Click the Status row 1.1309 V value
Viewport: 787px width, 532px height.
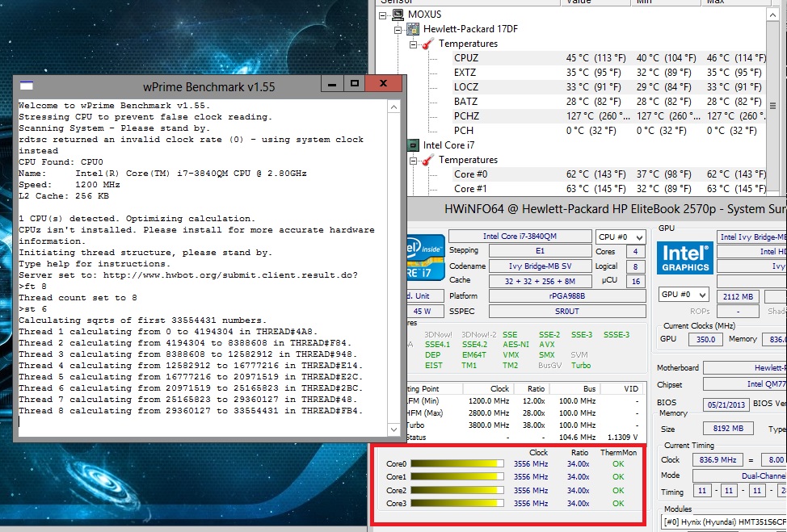pos(622,438)
